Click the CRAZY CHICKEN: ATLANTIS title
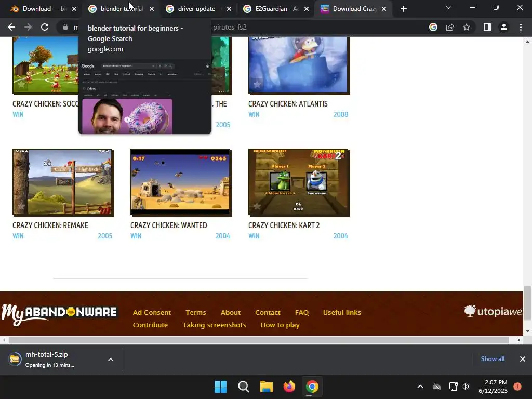Viewport: 532px width, 399px height. [x=288, y=104]
